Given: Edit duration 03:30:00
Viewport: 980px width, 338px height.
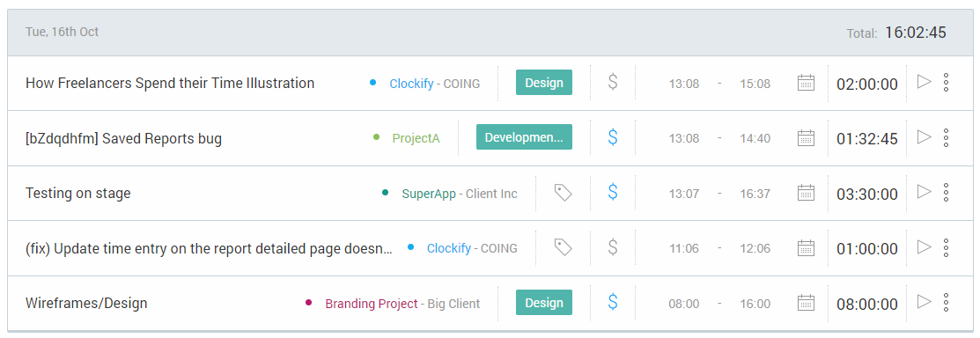Looking at the screenshot, I should pos(867,194).
